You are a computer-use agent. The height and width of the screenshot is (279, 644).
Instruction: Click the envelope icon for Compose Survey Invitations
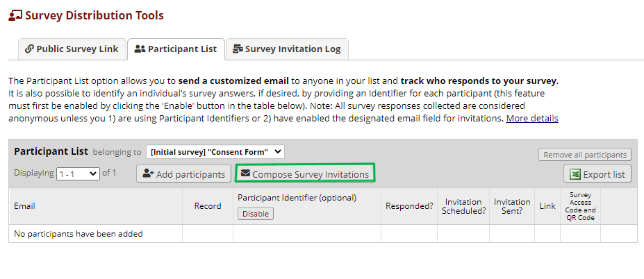[x=245, y=174]
